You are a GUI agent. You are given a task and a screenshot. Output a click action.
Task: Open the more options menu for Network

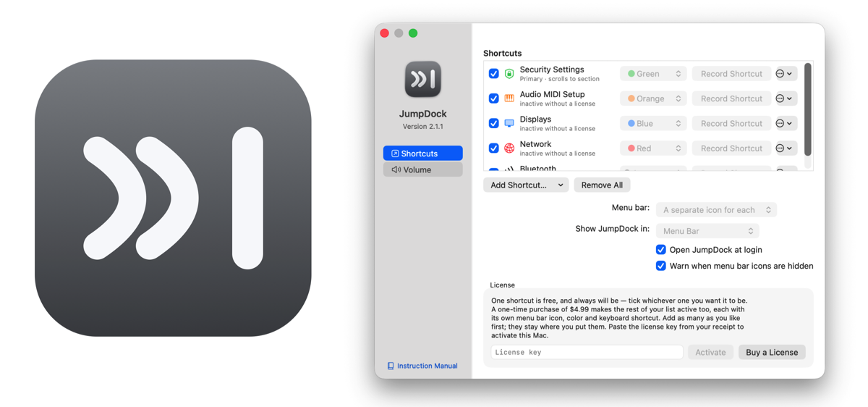(x=786, y=148)
